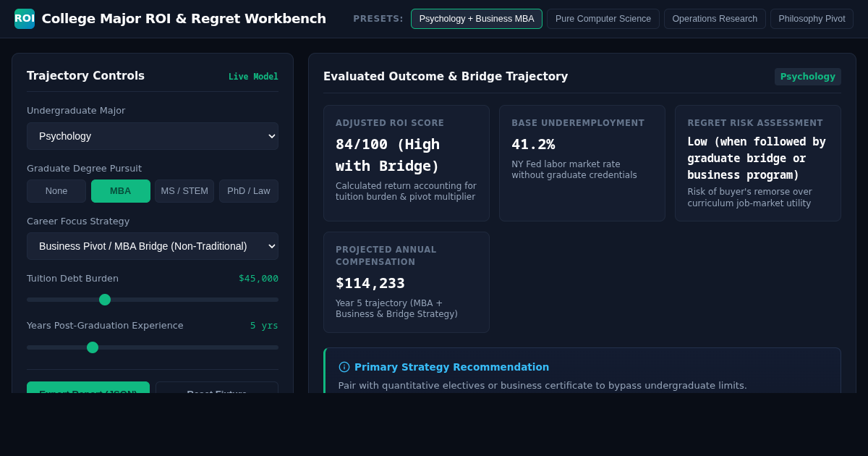
Task: Click the Graduate Degree Pursuit label
Action: coord(84,169)
